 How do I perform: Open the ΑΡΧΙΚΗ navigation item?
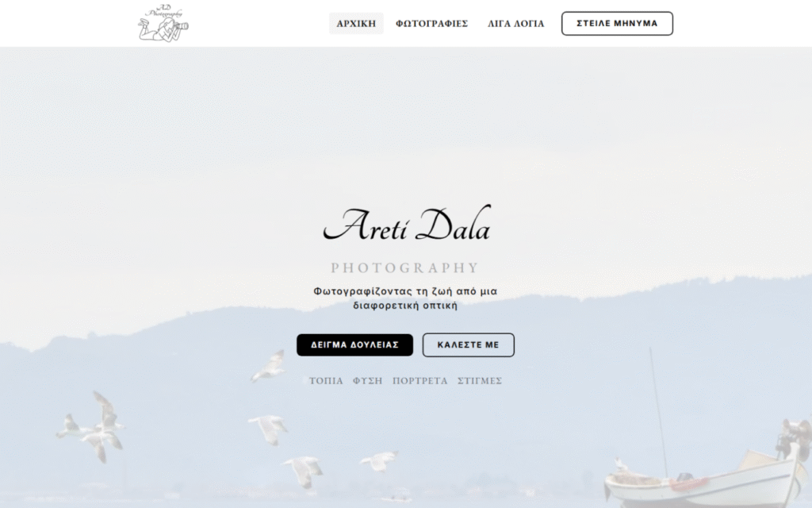[x=356, y=23]
